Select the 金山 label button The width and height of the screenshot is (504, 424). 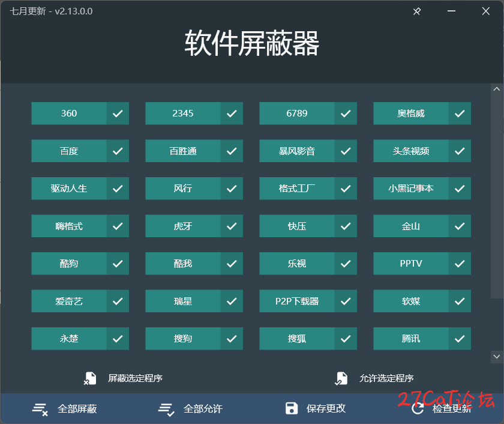411,226
